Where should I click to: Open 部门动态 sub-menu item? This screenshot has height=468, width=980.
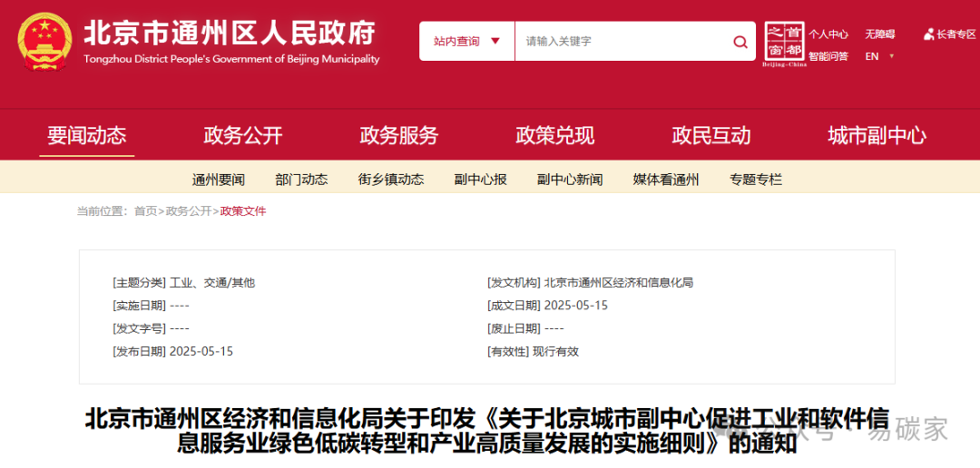(x=301, y=180)
